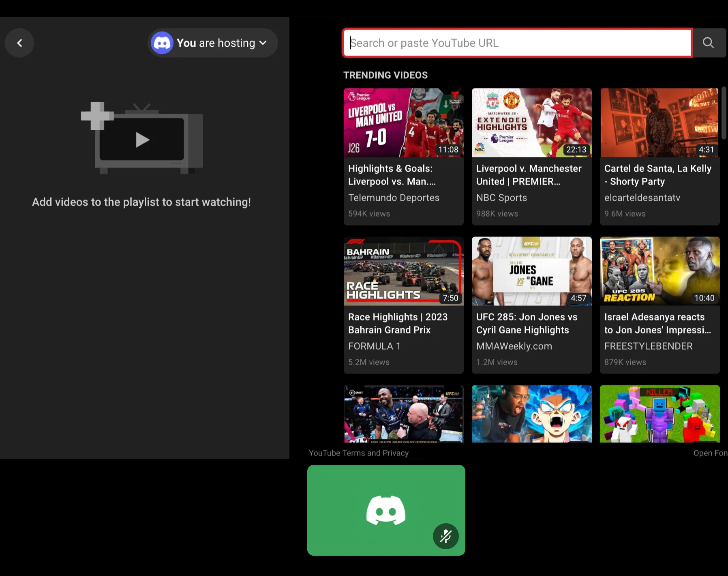Click channel name 'FREESTYLEBENDER'
The width and height of the screenshot is (728, 576).
(649, 346)
